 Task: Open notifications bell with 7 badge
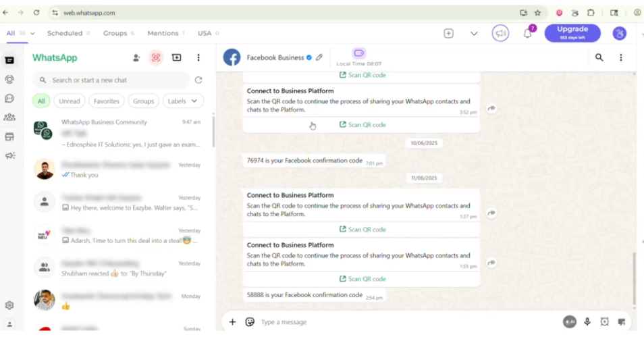click(x=528, y=33)
